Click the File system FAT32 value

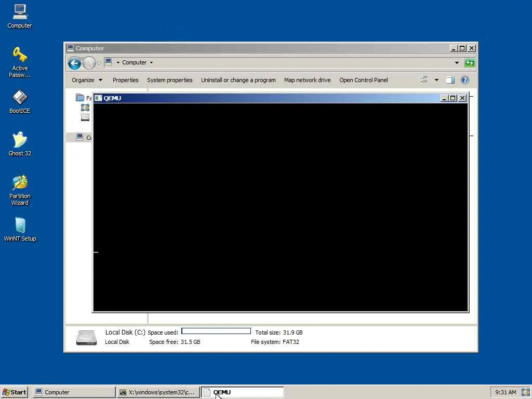click(x=291, y=342)
